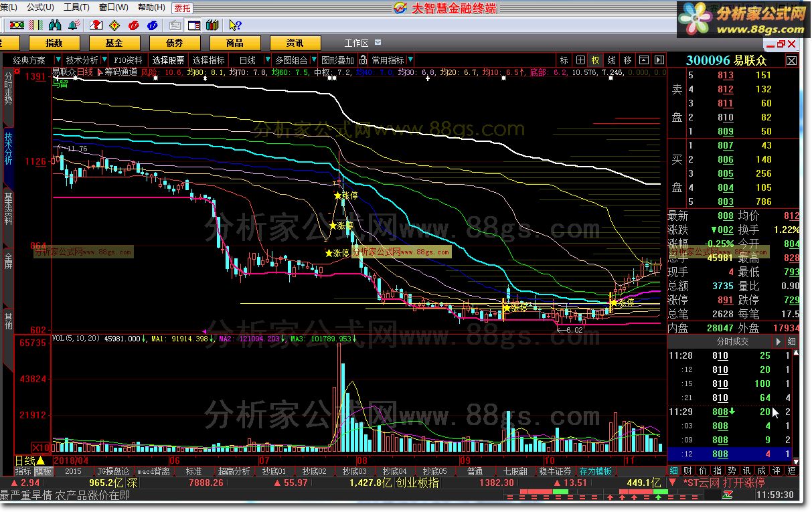This screenshot has width=812, height=512.
Task: Click the yellow diamond arrow icon
Action: [114, 25]
